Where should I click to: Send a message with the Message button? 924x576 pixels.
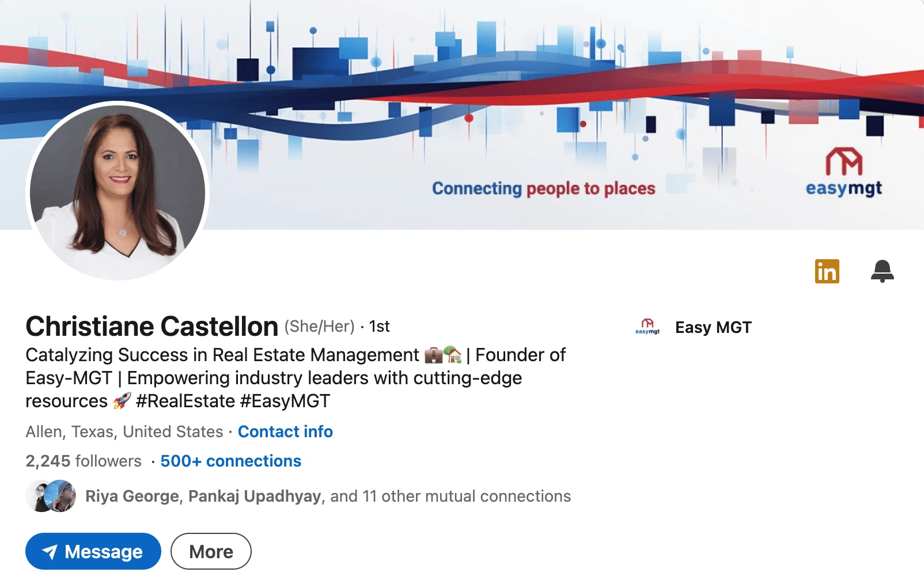[93, 551]
